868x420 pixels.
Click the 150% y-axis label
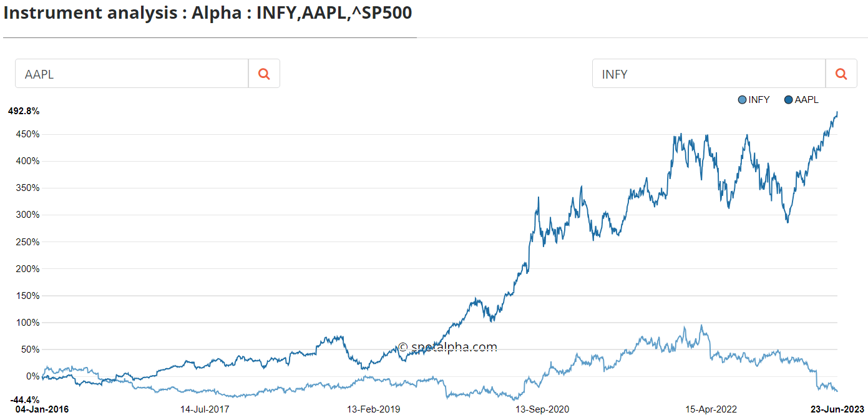pyautogui.click(x=28, y=296)
